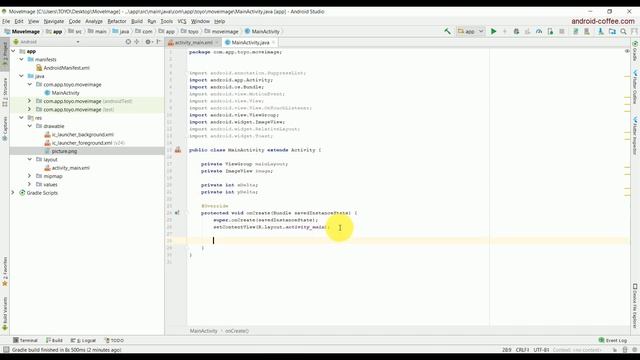Click the Profile app gauge icon

click(539, 31)
